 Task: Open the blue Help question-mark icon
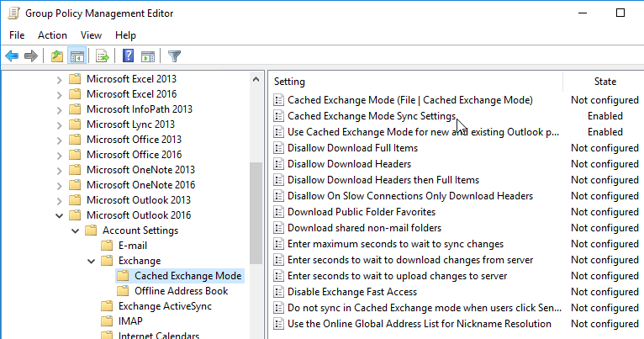tap(128, 56)
